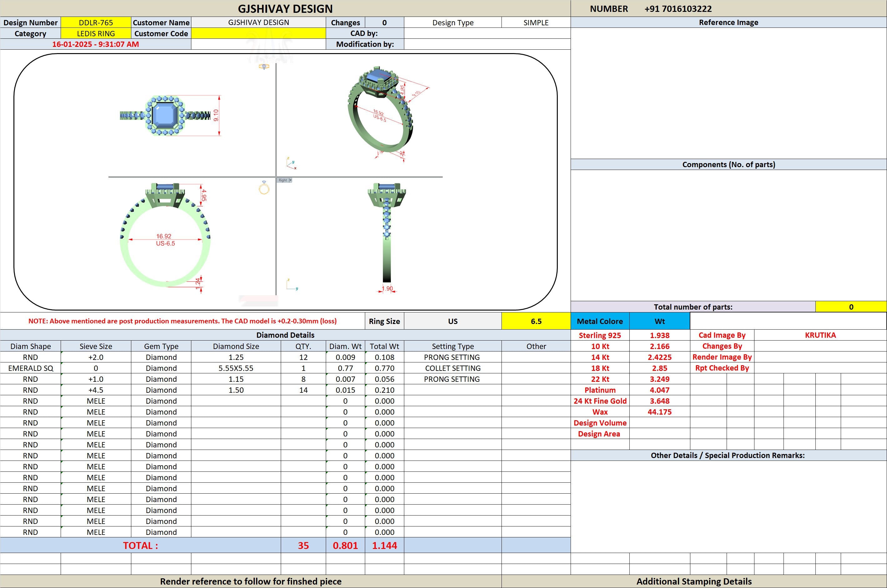This screenshot has width=887, height=588.
Task: Select the EMERALD SQ diamond shape cell
Action: coord(30,368)
